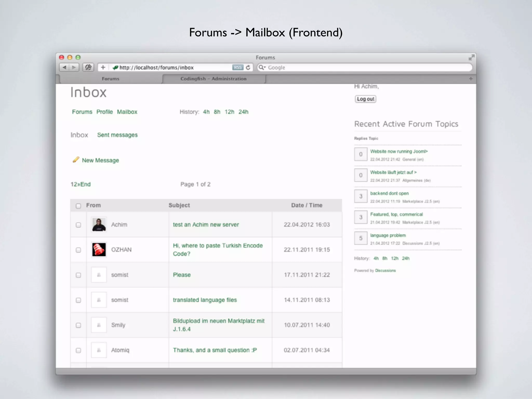Open 'Hi, where to paste Turkish Encode Code?'
The height and width of the screenshot is (399, 532).
tap(218, 250)
